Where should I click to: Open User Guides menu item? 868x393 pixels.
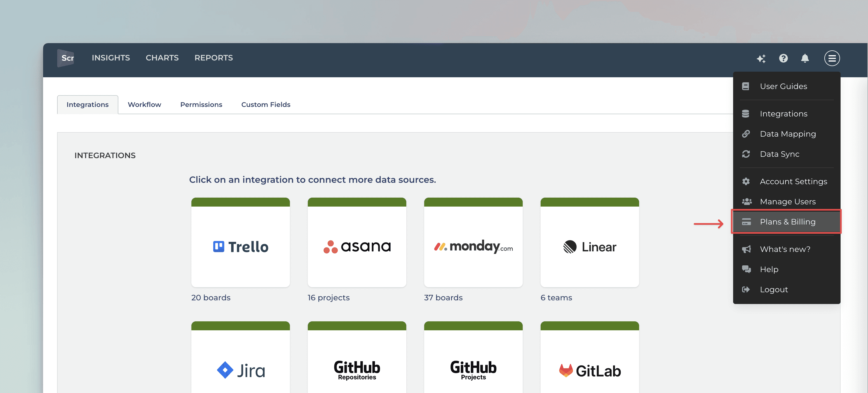tap(783, 86)
